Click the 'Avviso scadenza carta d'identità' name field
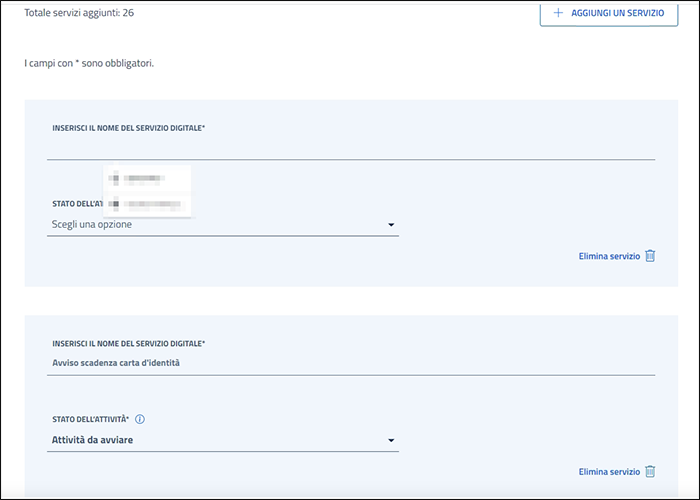The image size is (700, 500). 350,363
